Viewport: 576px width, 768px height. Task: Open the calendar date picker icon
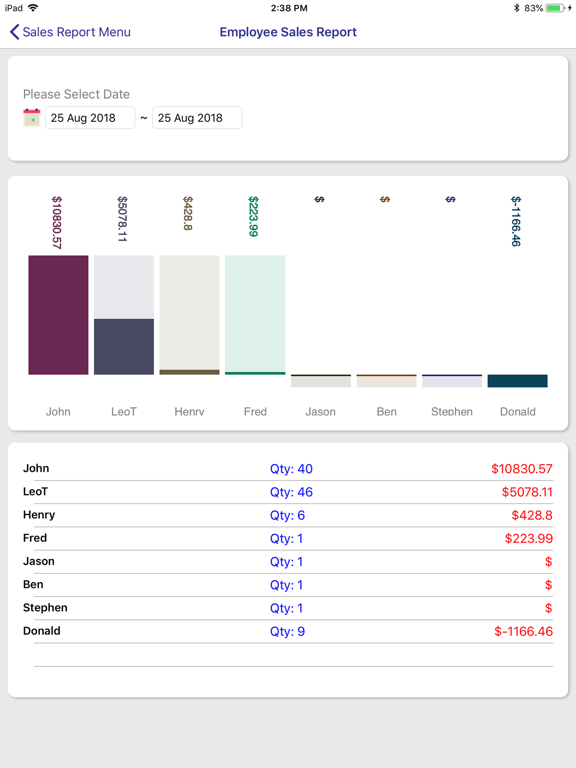coord(32,118)
